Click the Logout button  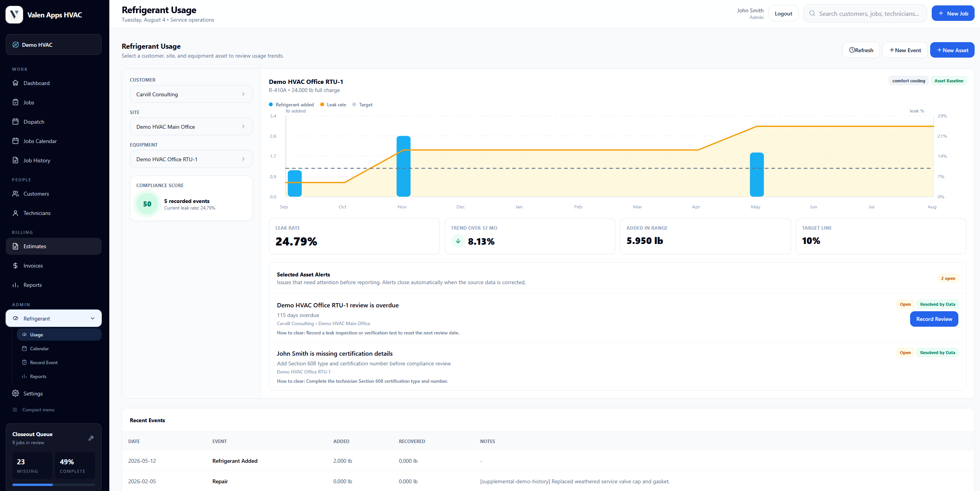coord(783,13)
